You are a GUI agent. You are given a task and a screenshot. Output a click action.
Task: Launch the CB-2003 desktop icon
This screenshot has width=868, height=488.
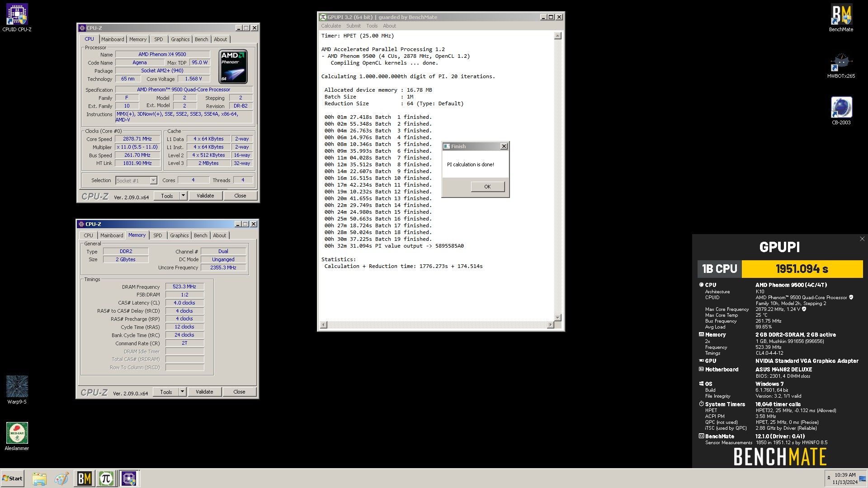pos(841,111)
